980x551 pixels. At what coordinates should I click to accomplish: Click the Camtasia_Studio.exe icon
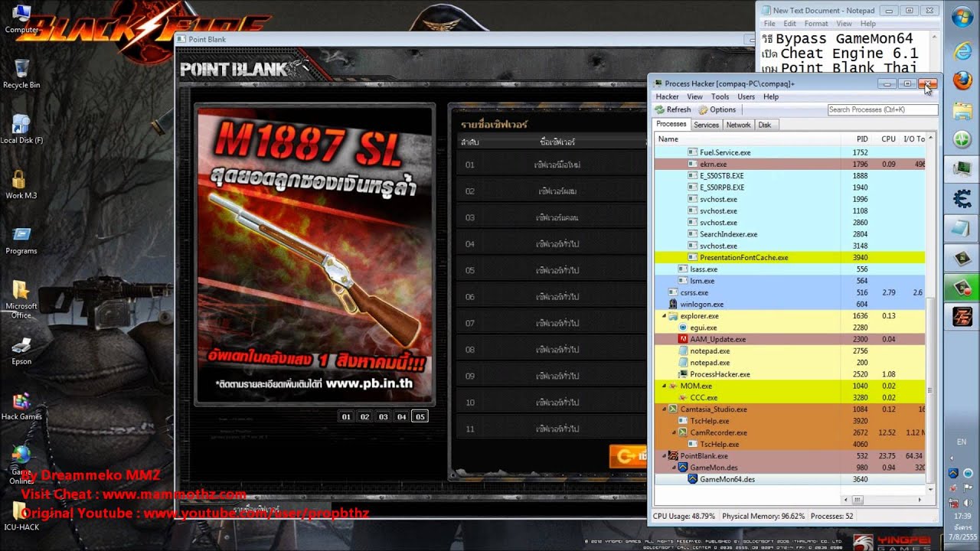click(x=673, y=409)
